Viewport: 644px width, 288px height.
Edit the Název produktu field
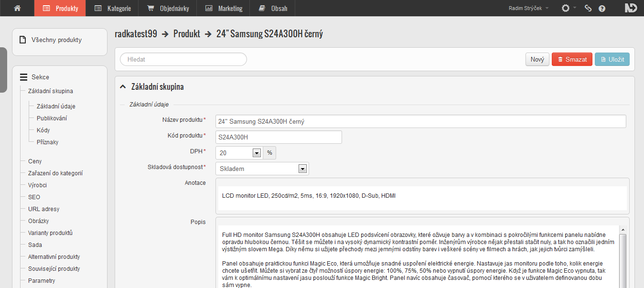[x=420, y=121]
